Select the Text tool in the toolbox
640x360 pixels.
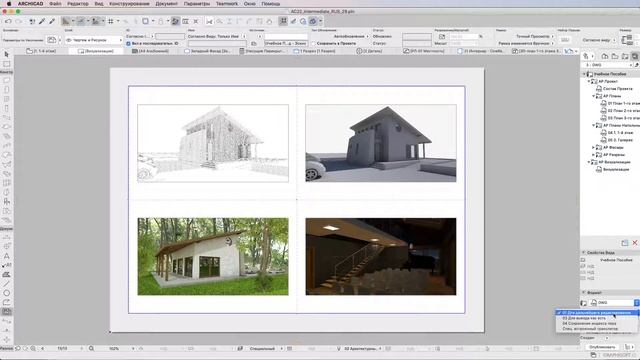click(x=7, y=256)
